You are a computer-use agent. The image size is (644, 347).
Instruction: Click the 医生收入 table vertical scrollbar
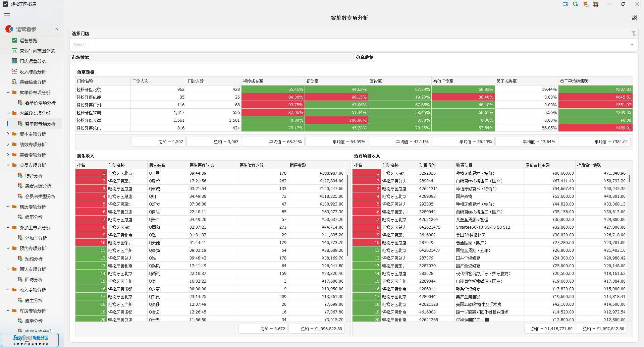(347, 215)
